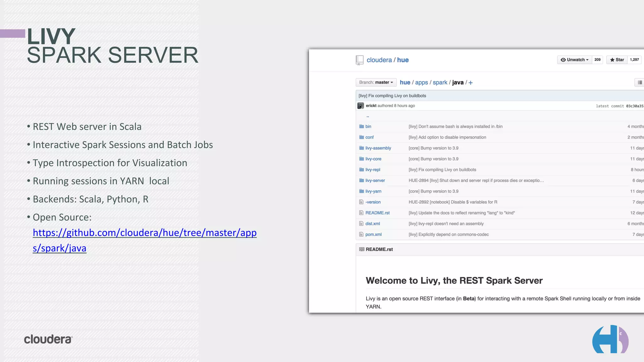Go to hue root in breadcrumb
Image resolution: width=644 pixels, height=362 pixels.
coord(405,82)
